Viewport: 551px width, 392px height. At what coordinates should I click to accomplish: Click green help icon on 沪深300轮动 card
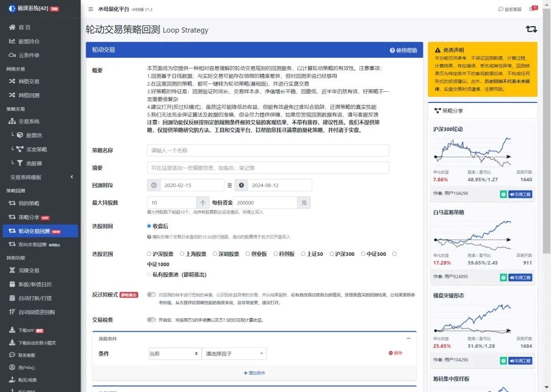point(503,194)
